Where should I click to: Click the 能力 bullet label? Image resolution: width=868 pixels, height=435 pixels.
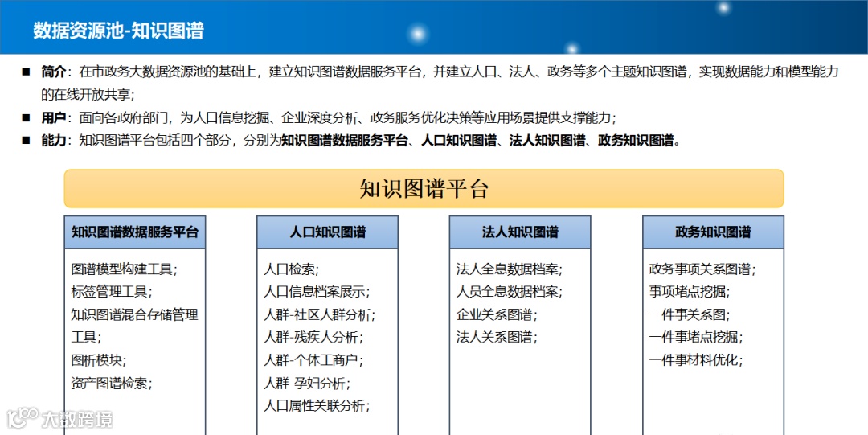pyautogui.click(x=54, y=141)
